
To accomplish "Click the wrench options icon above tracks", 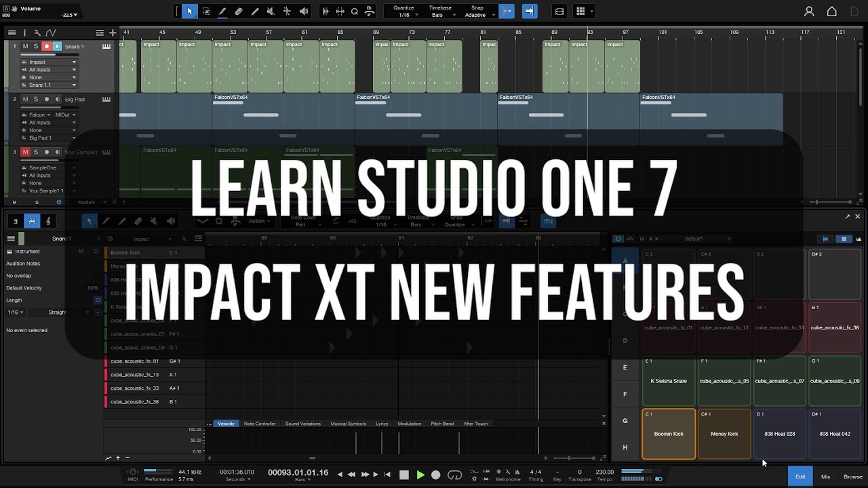I will click(x=37, y=33).
